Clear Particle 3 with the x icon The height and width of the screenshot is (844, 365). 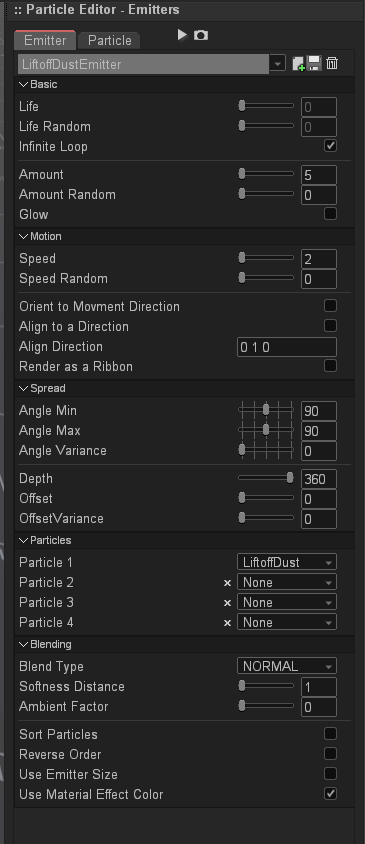coord(227,603)
